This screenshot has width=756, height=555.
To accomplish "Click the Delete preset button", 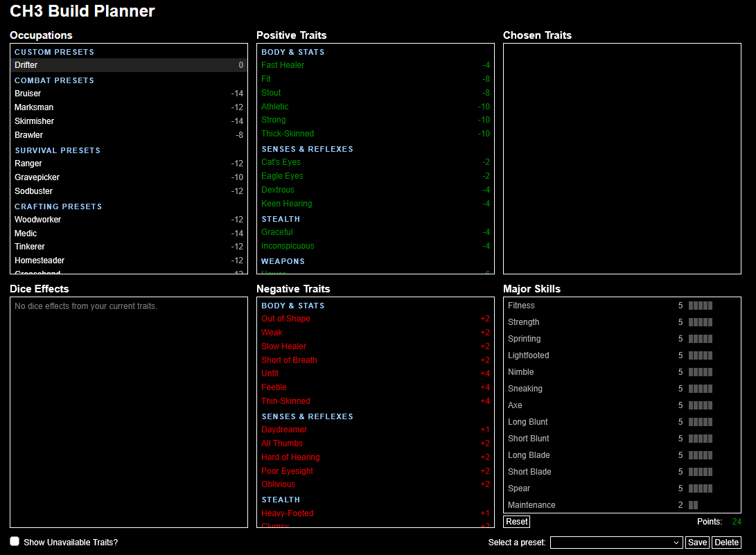I will click(x=726, y=543).
